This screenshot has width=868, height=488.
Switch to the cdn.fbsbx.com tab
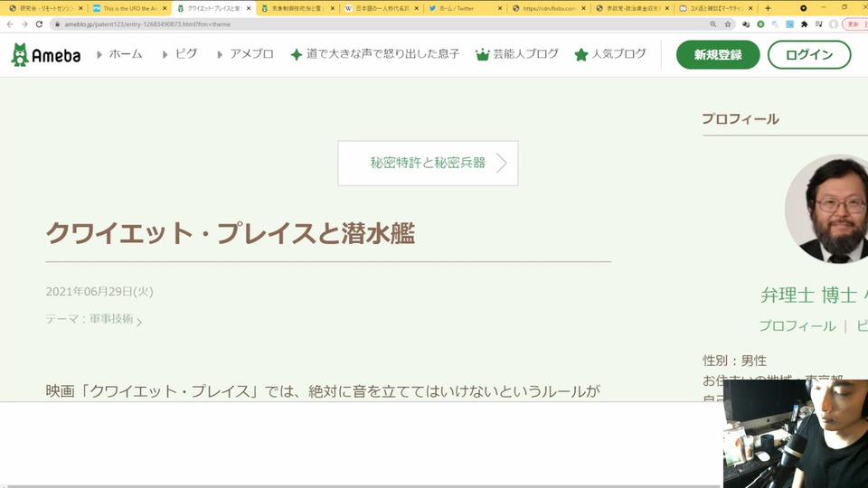tap(549, 8)
